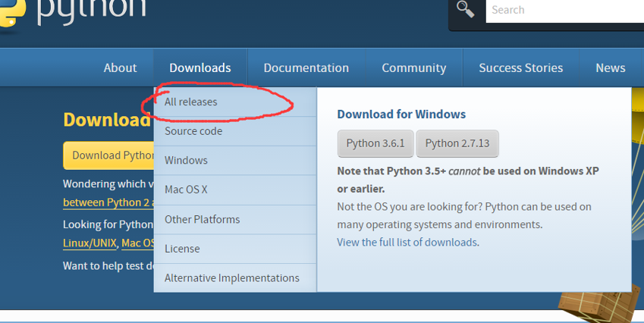Open the Linux/UNIX download link
The width and height of the screenshot is (644, 323).
[x=90, y=243]
